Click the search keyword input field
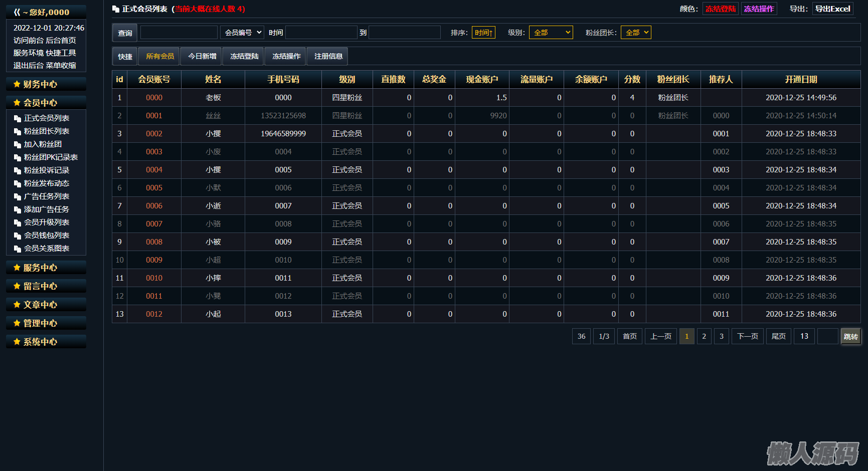This screenshot has width=868, height=471. point(179,33)
